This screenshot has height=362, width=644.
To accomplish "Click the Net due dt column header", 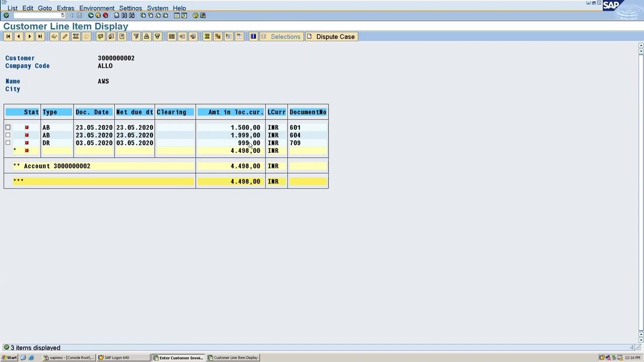I will point(134,112).
